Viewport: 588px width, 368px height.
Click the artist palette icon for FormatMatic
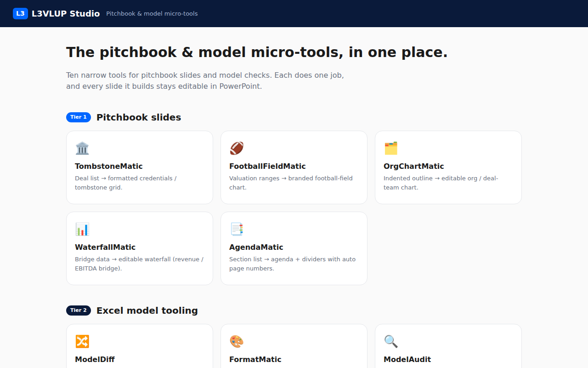(237, 341)
